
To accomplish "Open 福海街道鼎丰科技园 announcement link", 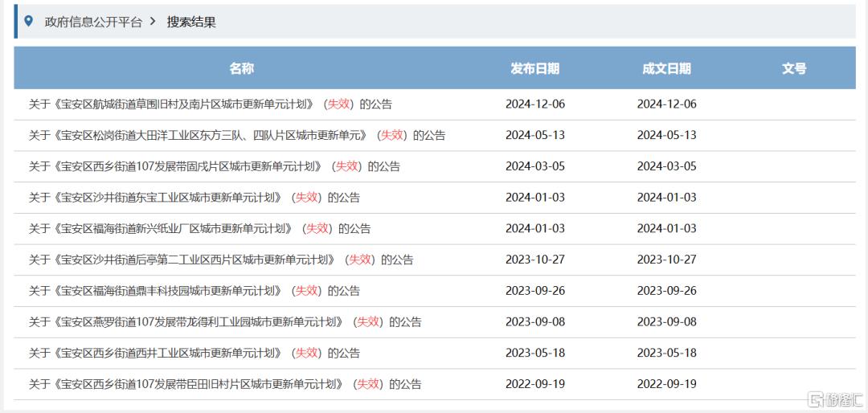I will (194, 290).
